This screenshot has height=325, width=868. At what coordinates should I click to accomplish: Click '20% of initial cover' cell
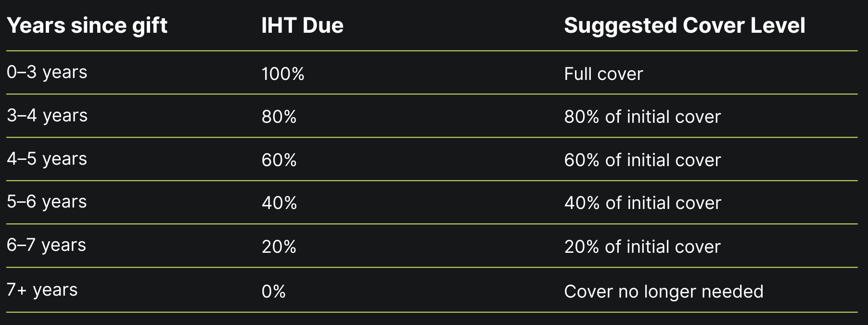(x=642, y=247)
